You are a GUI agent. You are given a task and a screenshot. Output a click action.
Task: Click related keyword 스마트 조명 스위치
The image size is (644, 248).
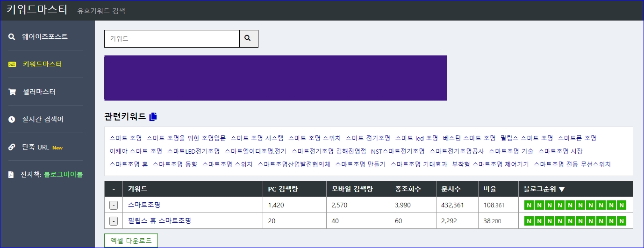(315, 138)
